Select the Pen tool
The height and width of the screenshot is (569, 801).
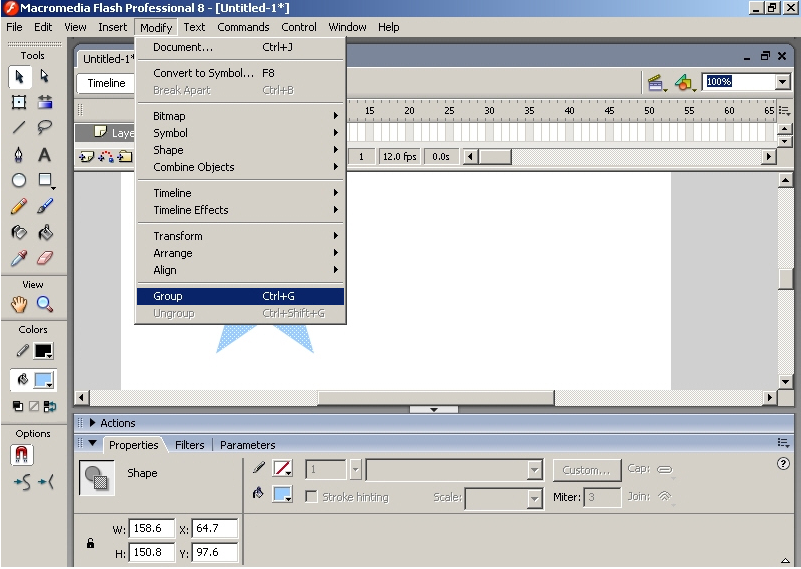19,154
